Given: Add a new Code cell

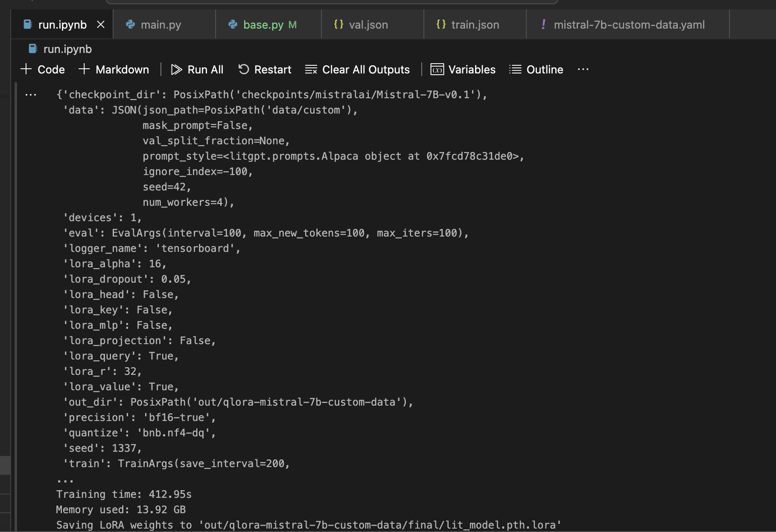Looking at the screenshot, I should tap(43, 70).
